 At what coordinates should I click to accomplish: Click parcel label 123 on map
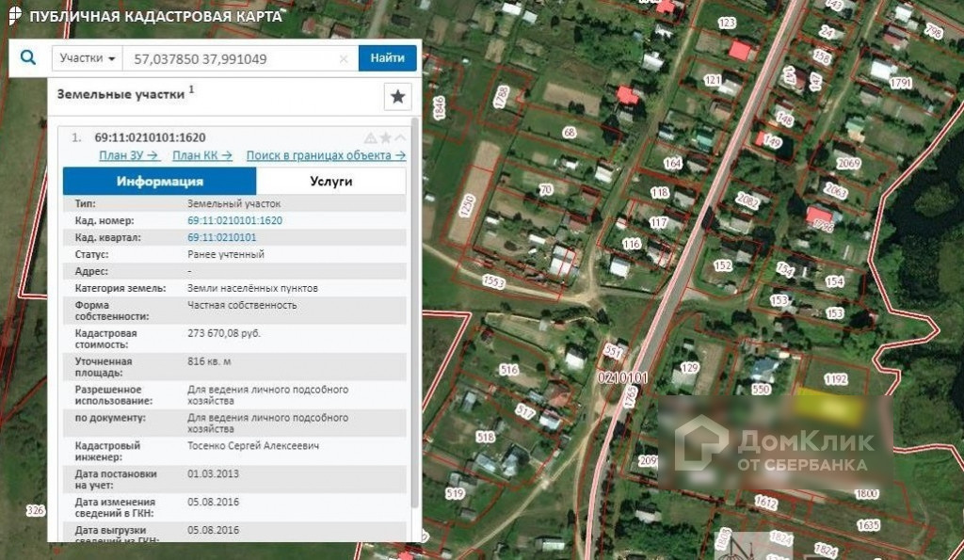point(727,24)
